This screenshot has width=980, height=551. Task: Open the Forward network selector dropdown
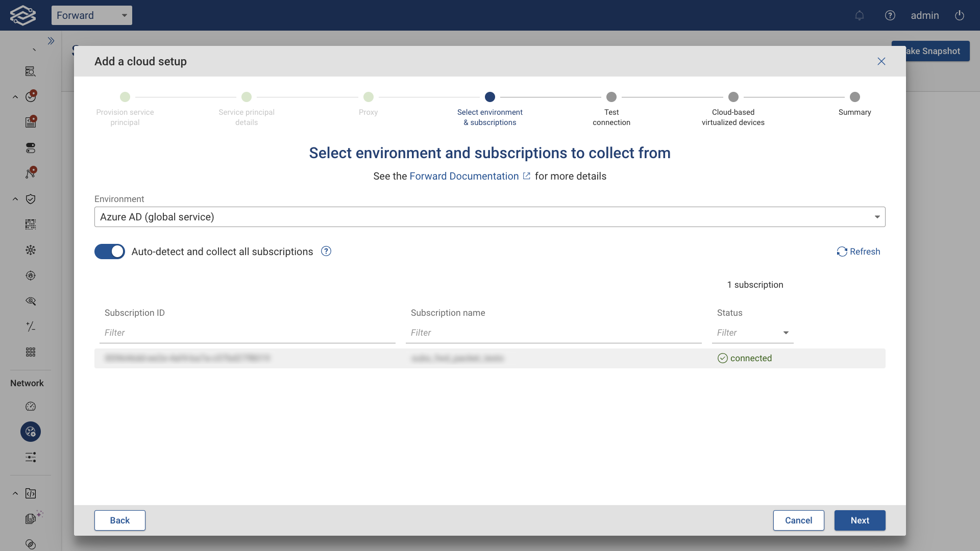(92, 15)
